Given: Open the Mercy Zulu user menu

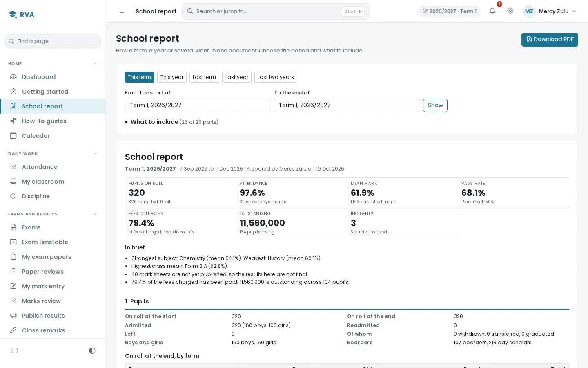Looking at the screenshot, I should click(550, 11).
